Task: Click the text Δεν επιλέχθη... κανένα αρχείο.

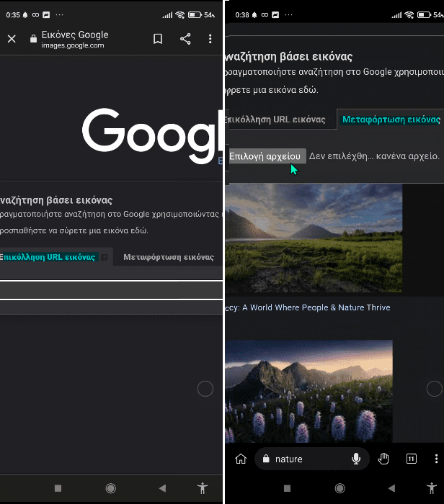Action: [374, 156]
